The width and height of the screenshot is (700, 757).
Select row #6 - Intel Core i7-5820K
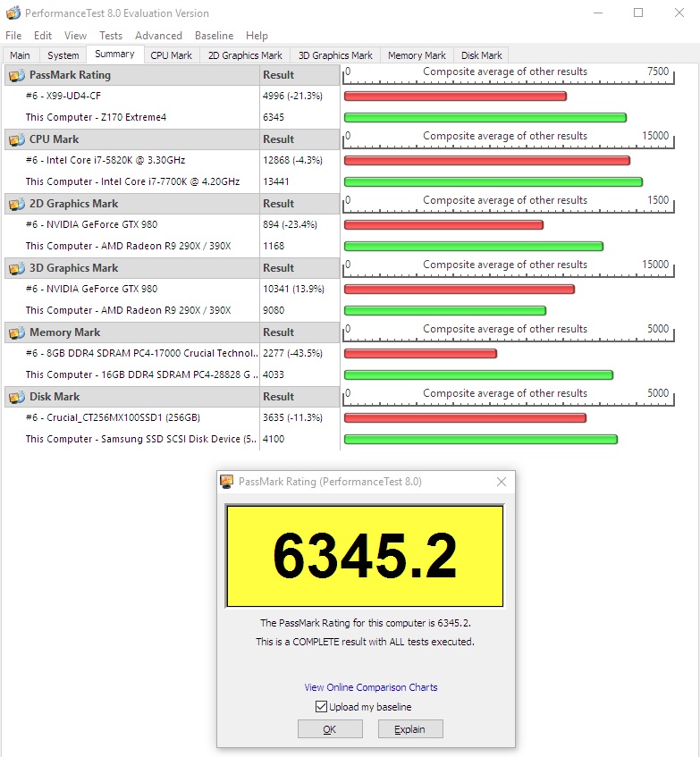[131, 160]
